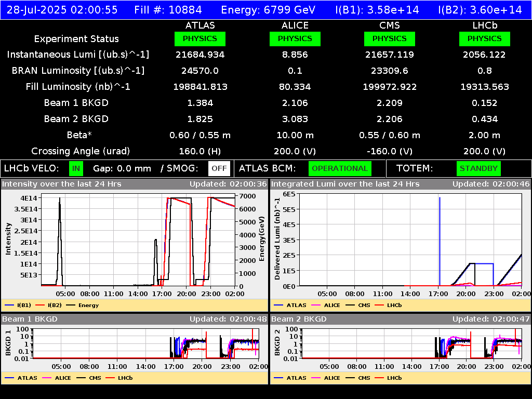This screenshot has width=532, height=399.
Task: Click ALICE legend entry in Beam 1 BKGD chart
Action: tap(56, 378)
